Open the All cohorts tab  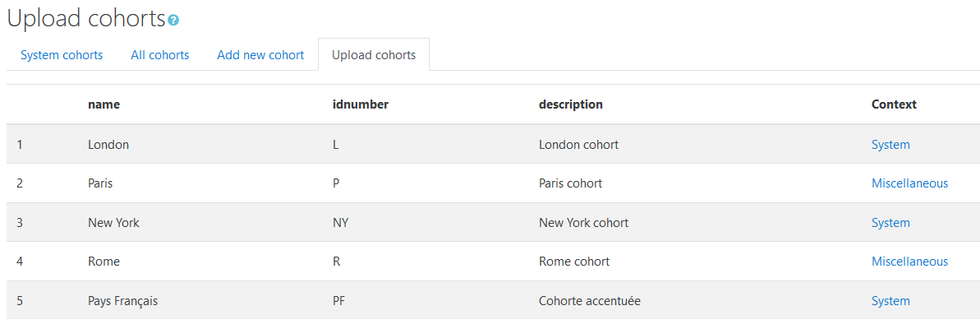[160, 55]
